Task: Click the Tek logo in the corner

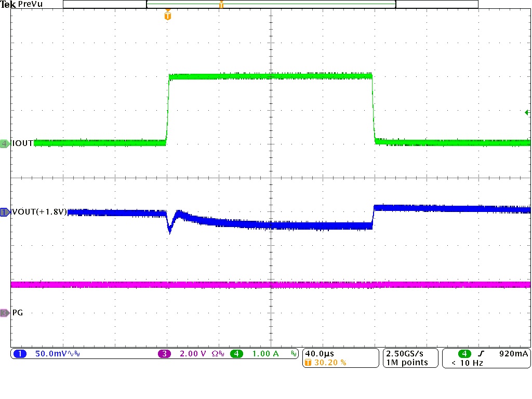Action: click(7, 4)
